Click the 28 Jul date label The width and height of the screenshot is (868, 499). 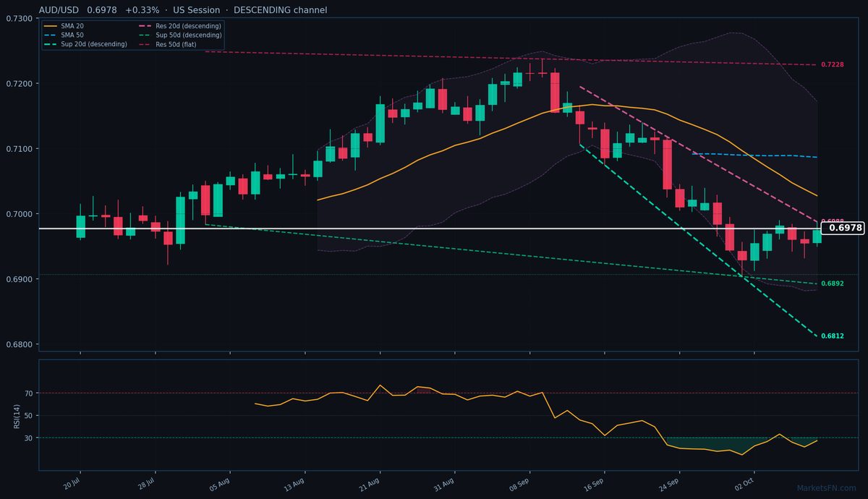(147, 483)
